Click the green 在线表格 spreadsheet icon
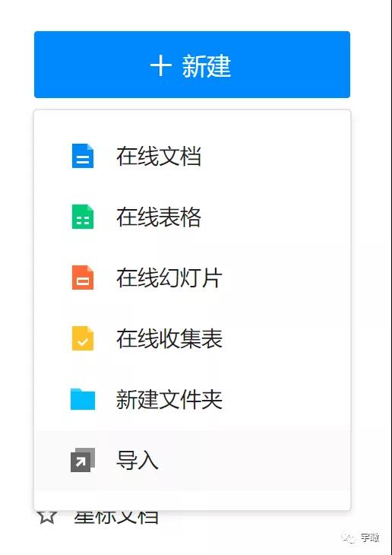 pyautogui.click(x=83, y=217)
